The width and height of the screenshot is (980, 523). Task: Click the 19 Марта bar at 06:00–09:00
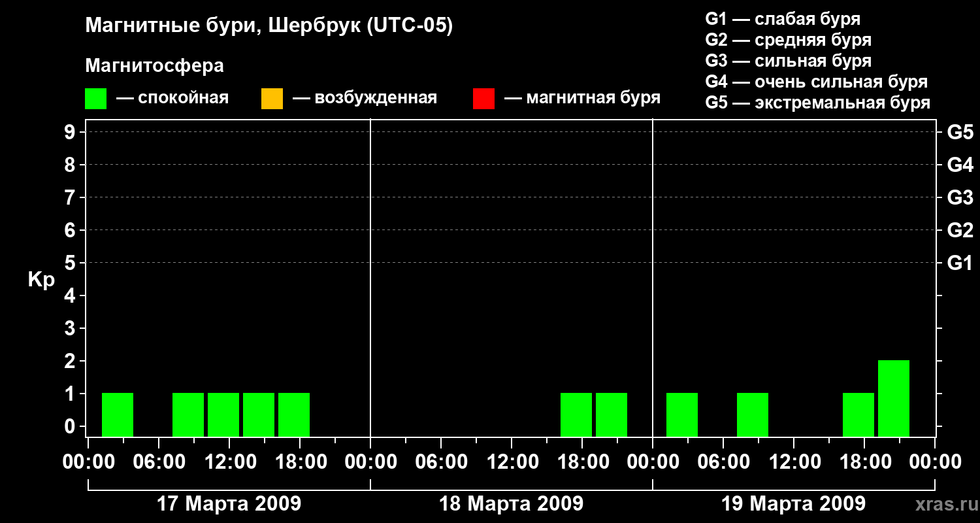pos(753,414)
